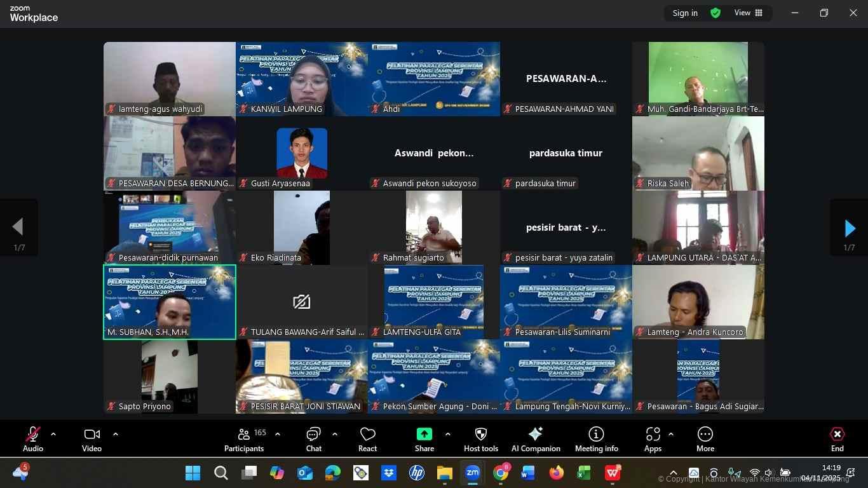Open the Participants panel
The height and width of the screenshot is (488, 868).
(244, 440)
